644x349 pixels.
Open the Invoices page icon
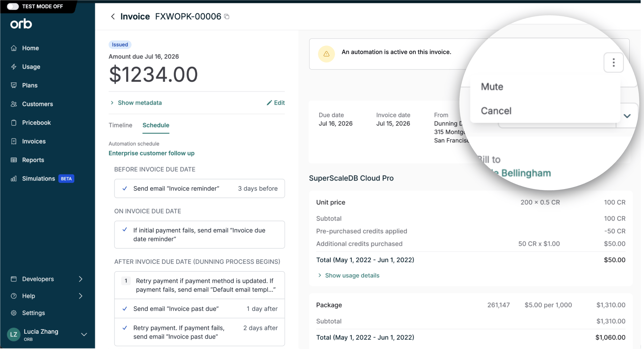[14, 141]
